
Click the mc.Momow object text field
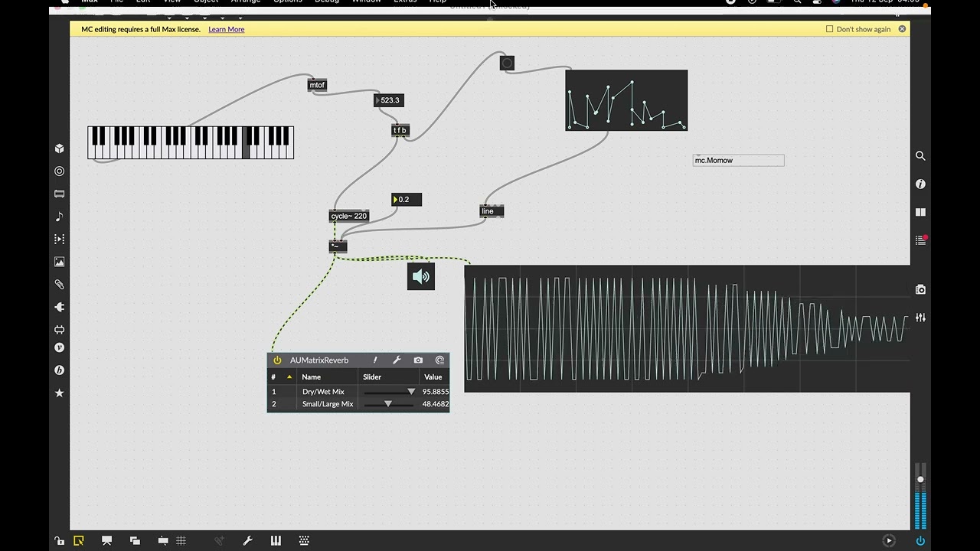[x=738, y=160]
